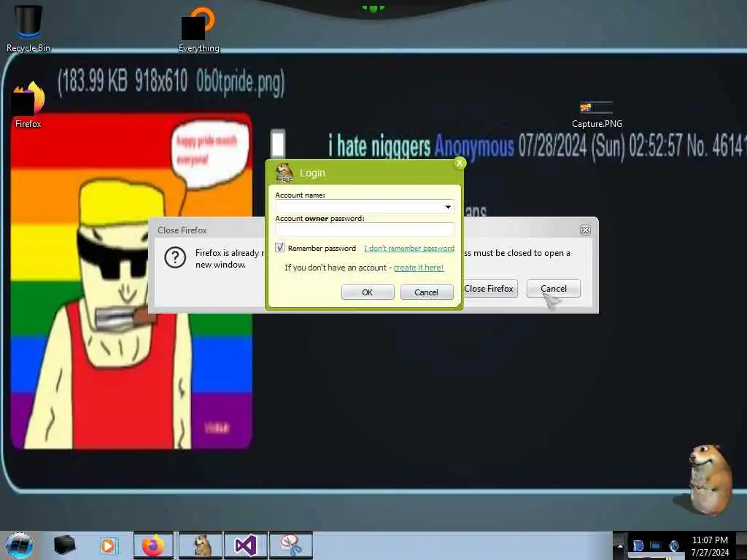Follow the 'create it here!' link

[x=418, y=268]
